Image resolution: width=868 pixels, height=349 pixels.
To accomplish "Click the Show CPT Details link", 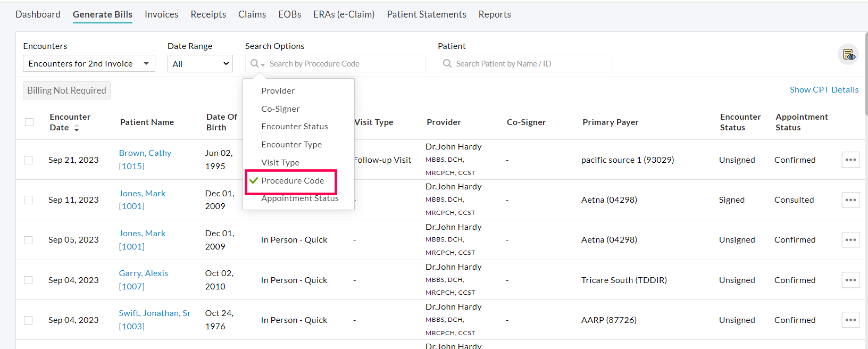I will click(x=824, y=89).
